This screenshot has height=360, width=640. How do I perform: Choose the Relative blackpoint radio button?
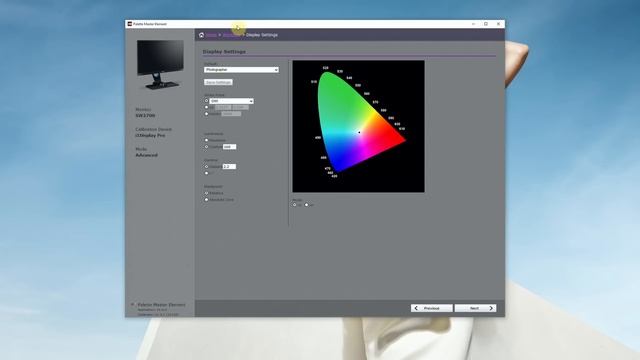tap(207, 193)
